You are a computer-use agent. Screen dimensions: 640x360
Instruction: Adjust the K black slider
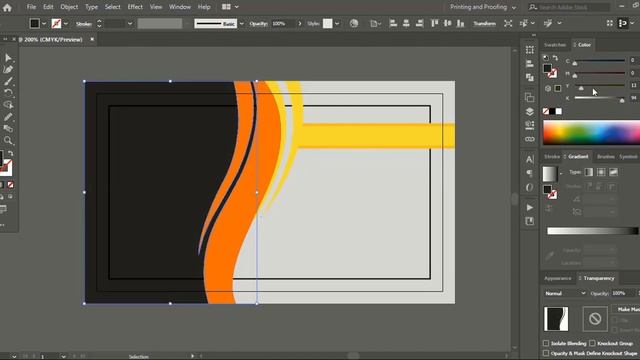pyautogui.click(x=600, y=98)
